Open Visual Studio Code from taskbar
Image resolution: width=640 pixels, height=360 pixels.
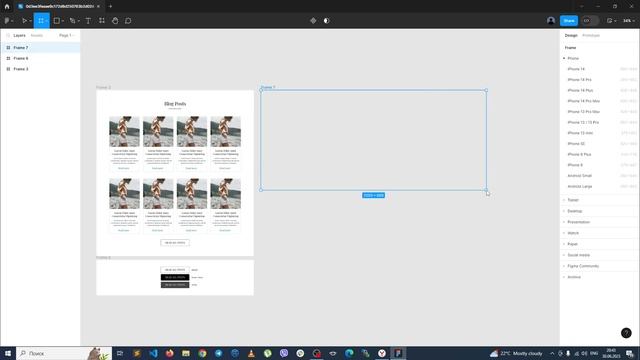153,353
